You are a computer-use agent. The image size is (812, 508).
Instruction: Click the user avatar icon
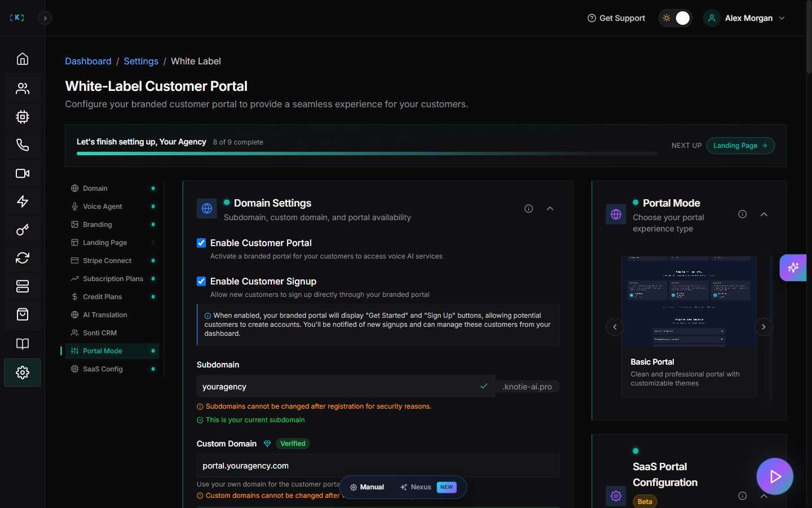click(x=712, y=18)
